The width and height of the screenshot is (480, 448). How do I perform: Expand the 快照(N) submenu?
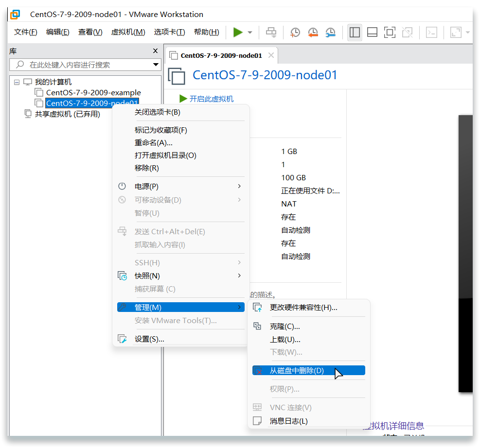[x=181, y=276]
